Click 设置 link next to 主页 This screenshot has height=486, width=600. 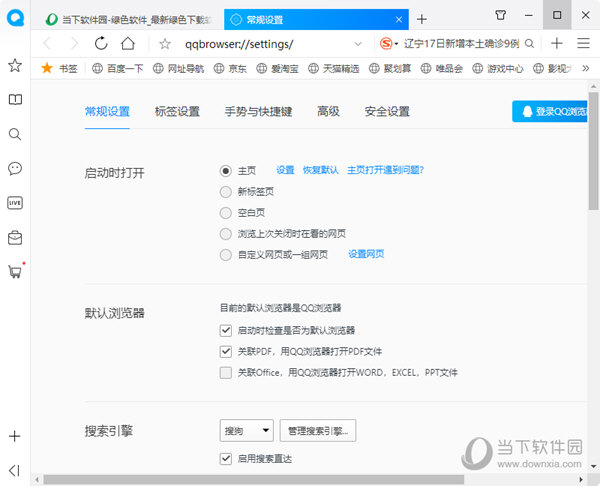tap(285, 170)
